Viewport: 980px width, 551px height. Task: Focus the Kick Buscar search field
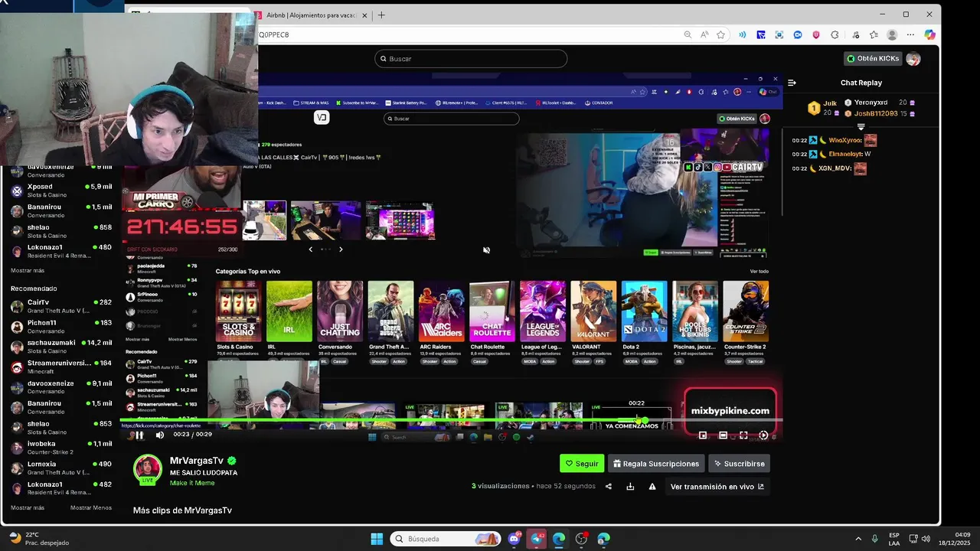click(471, 59)
